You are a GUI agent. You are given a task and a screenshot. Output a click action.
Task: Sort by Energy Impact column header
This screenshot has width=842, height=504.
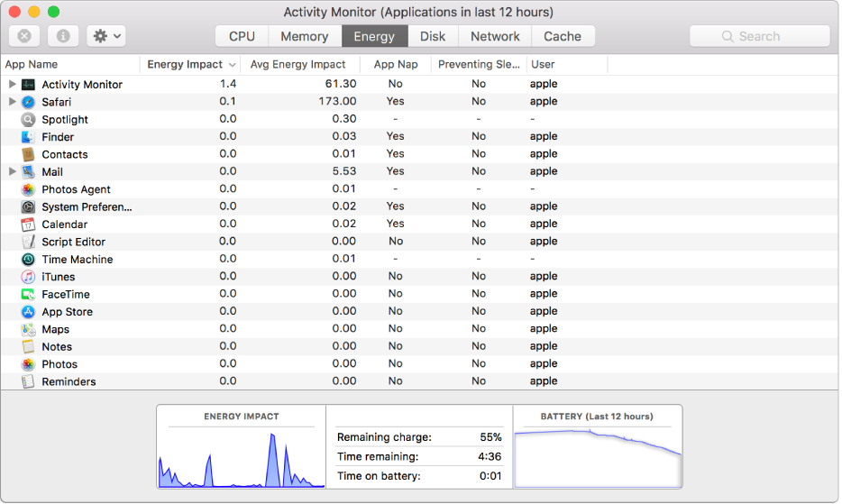point(185,64)
